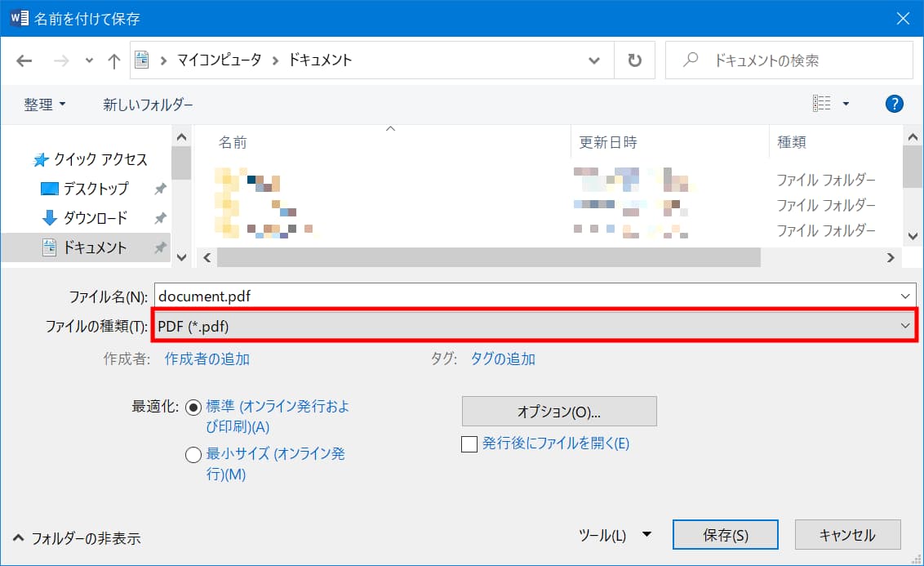The width and height of the screenshot is (924, 566).
Task: Open the Options dialog button
Action: [x=559, y=412]
